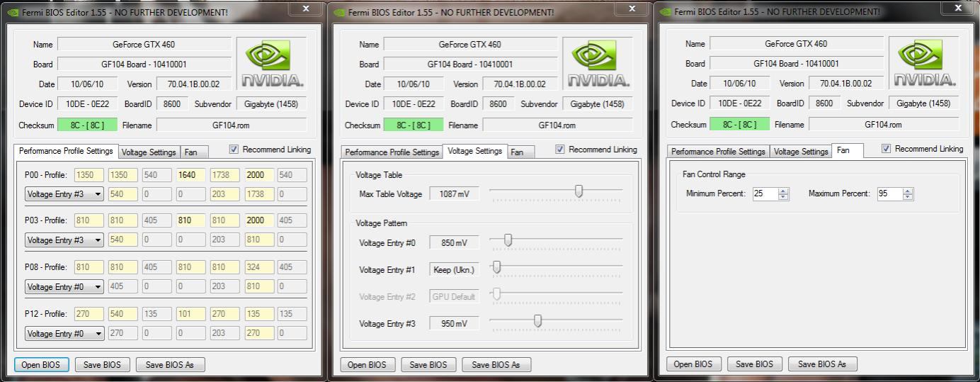Screen dimensions: 980x382
Task: Click Open BIOS in the left window
Action: (42, 364)
